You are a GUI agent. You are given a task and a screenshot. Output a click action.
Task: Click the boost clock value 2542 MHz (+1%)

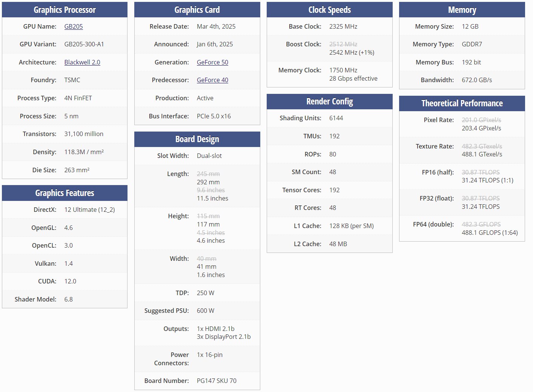point(352,52)
